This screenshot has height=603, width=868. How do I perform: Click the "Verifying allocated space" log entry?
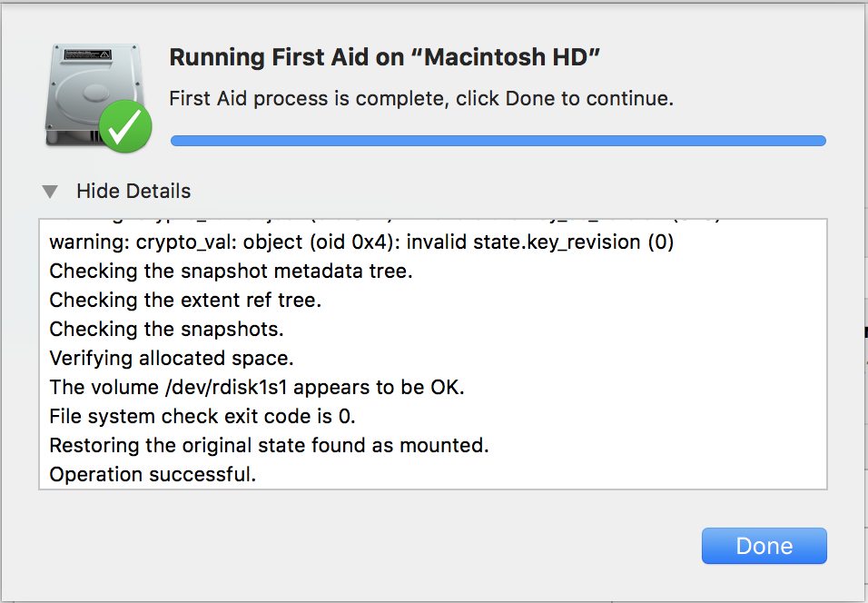[x=172, y=358]
